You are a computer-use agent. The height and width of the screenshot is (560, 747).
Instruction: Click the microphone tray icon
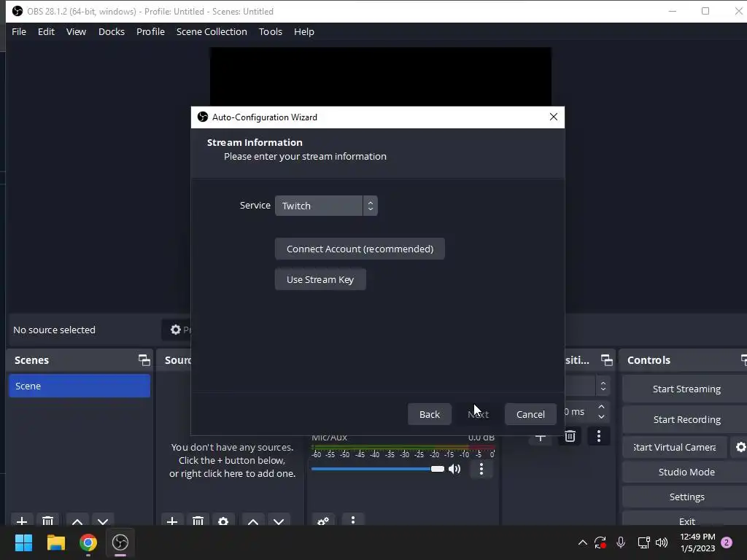pyautogui.click(x=620, y=542)
